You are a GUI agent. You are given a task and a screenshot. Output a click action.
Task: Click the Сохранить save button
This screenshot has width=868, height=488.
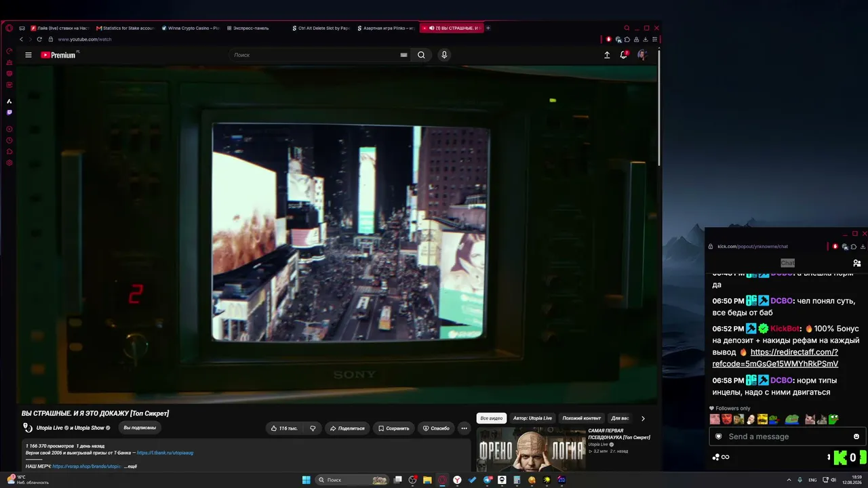pyautogui.click(x=394, y=428)
